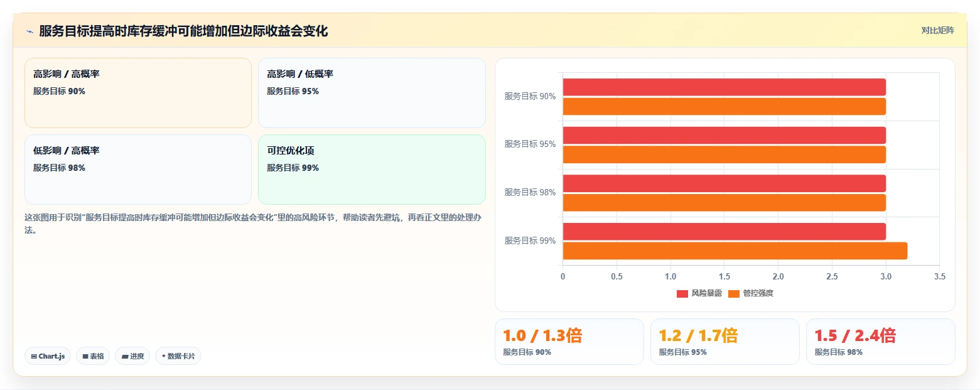The image size is (980, 390).
Task: Click the orange 管控强度 bar for 服务目标 98%
Action: click(724, 203)
